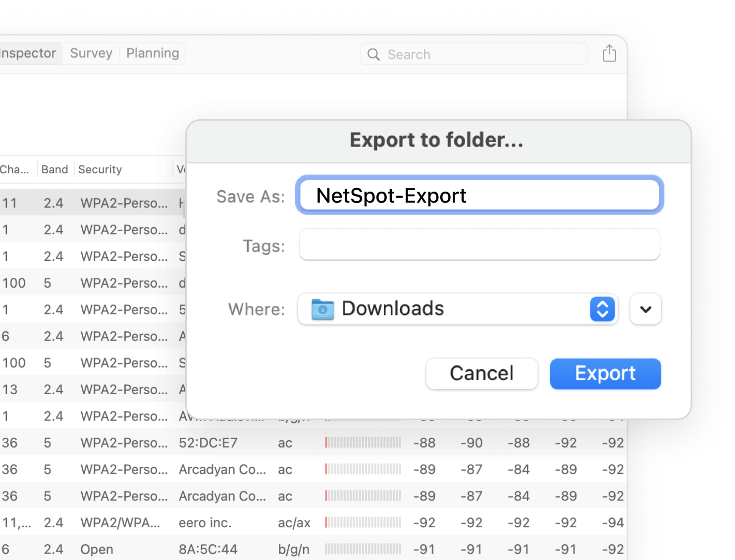The width and height of the screenshot is (735, 560).
Task: Click the signal level bar for 52:DC:E7
Action: coord(363,443)
